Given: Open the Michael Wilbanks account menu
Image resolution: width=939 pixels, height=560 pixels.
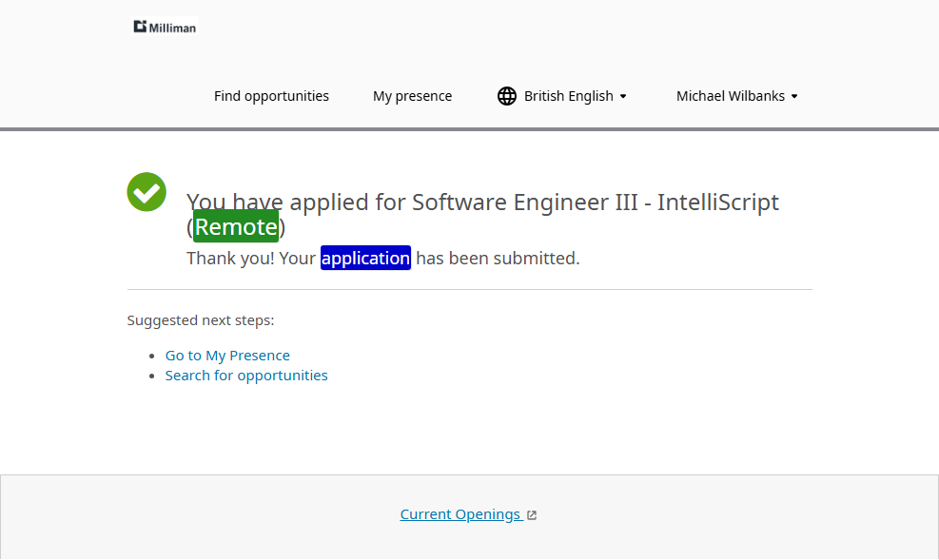Looking at the screenshot, I should (x=731, y=96).
